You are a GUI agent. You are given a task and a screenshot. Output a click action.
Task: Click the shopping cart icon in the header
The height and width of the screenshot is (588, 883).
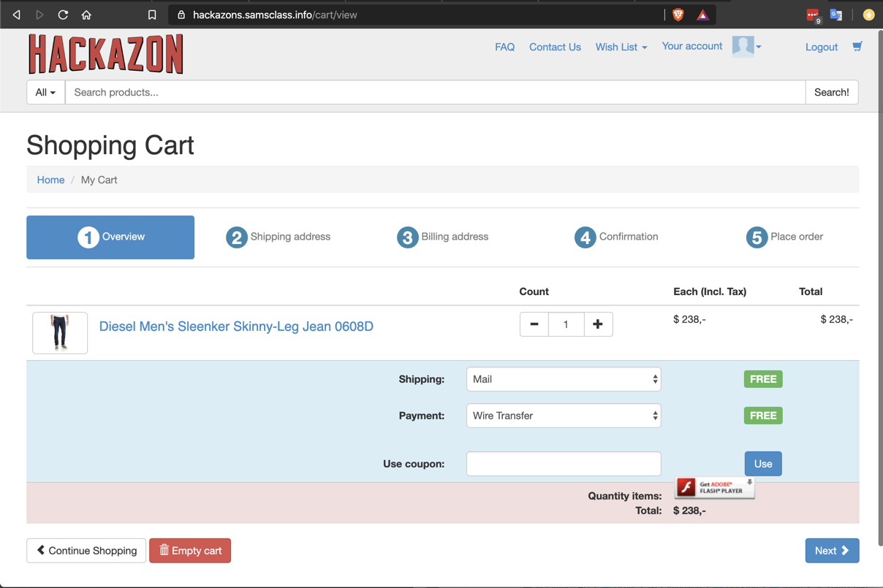coord(857,46)
